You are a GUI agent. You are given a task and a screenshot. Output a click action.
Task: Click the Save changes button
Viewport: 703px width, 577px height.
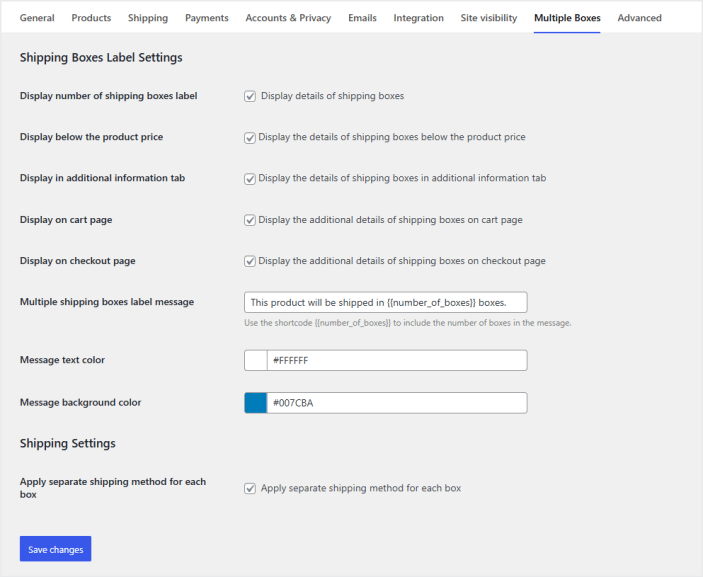[55, 549]
